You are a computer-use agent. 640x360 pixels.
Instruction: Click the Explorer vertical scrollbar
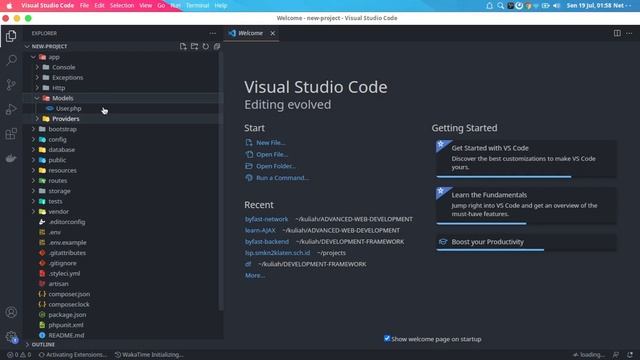[x=221, y=182]
